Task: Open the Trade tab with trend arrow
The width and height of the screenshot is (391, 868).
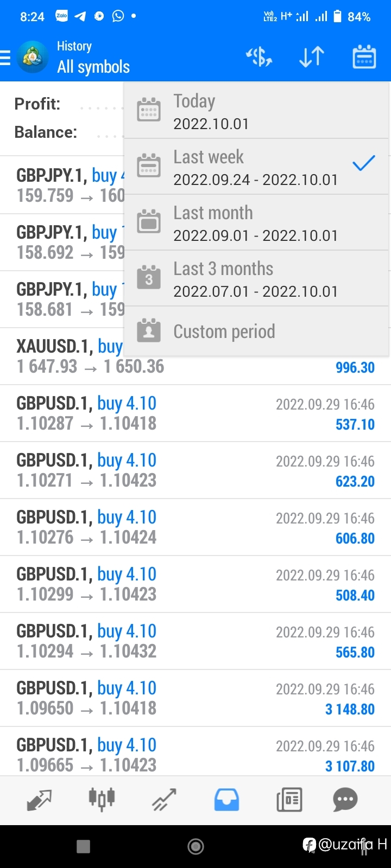Action: tap(164, 800)
